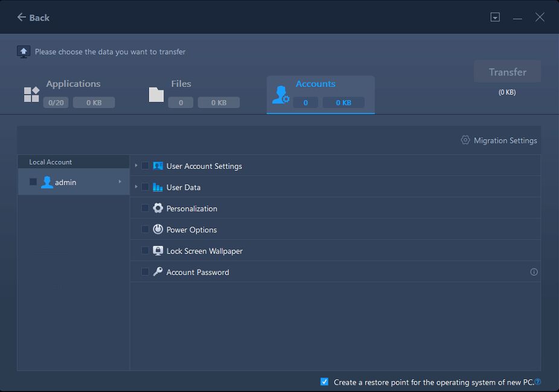This screenshot has width=559, height=392.
Task: Select the admin account checkbox
Action: click(x=33, y=182)
